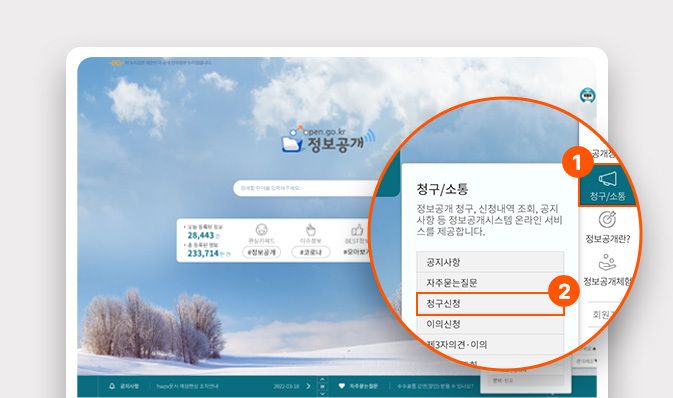
Task: Click the heart 자주묻는질문 icon in bottom bar
Action: pyautogui.click(x=342, y=386)
